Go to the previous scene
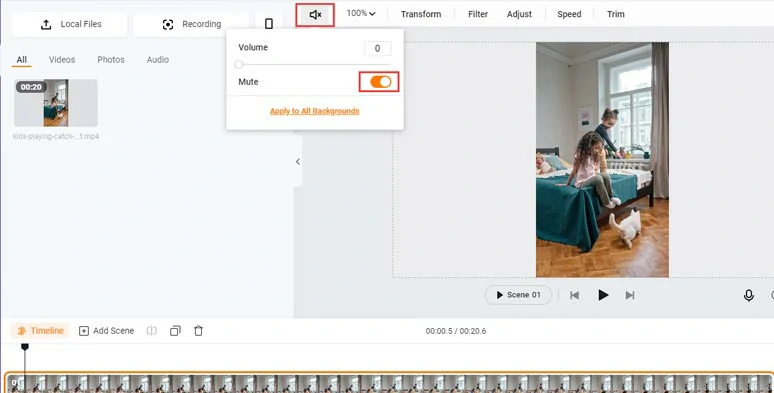Image resolution: width=774 pixels, height=393 pixels. pos(575,295)
